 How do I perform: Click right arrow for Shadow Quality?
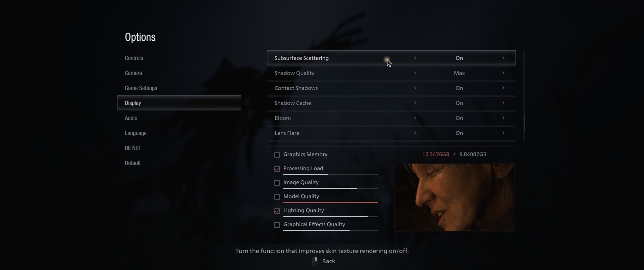click(x=503, y=73)
